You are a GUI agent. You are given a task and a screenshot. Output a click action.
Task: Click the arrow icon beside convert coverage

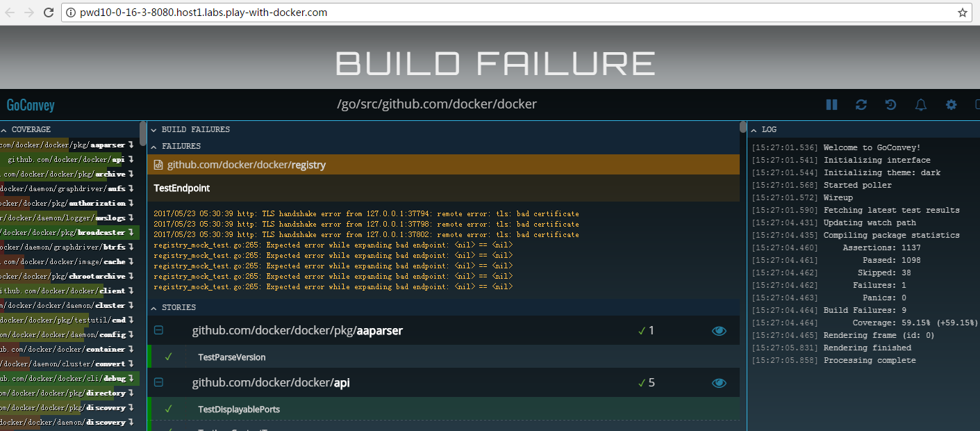click(131, 364)
